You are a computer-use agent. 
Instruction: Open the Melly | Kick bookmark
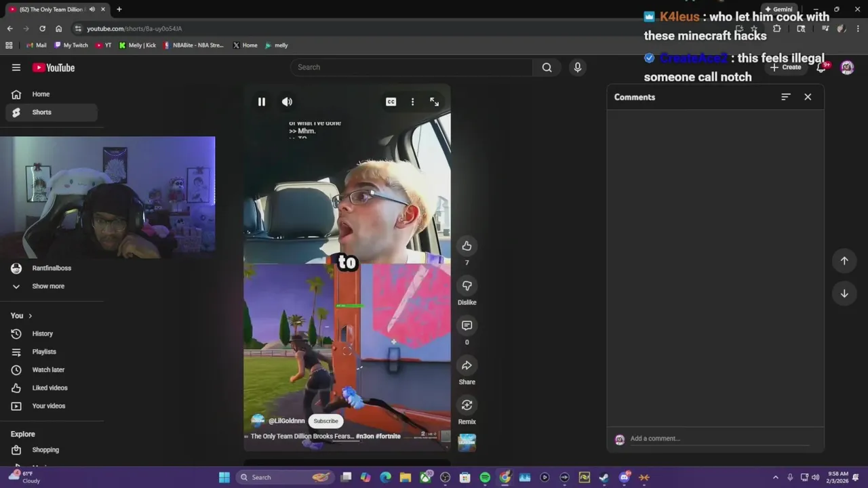(x=138, y=45)
